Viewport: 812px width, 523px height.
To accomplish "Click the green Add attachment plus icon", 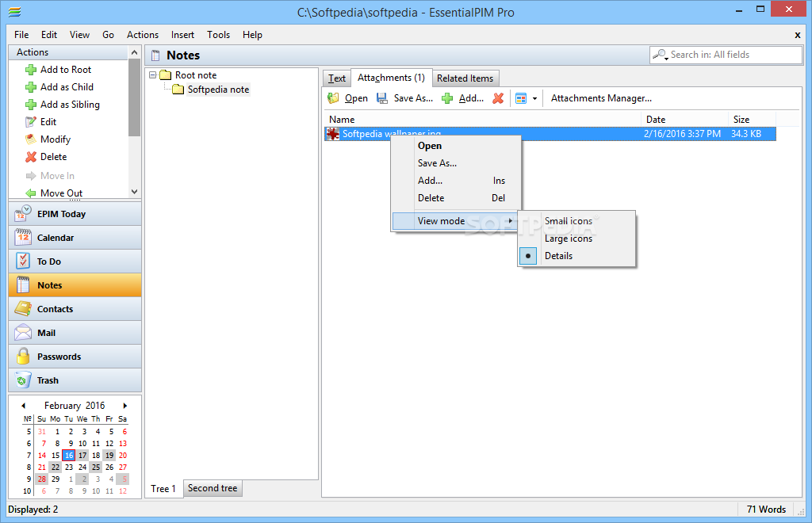I will point(447,98).
